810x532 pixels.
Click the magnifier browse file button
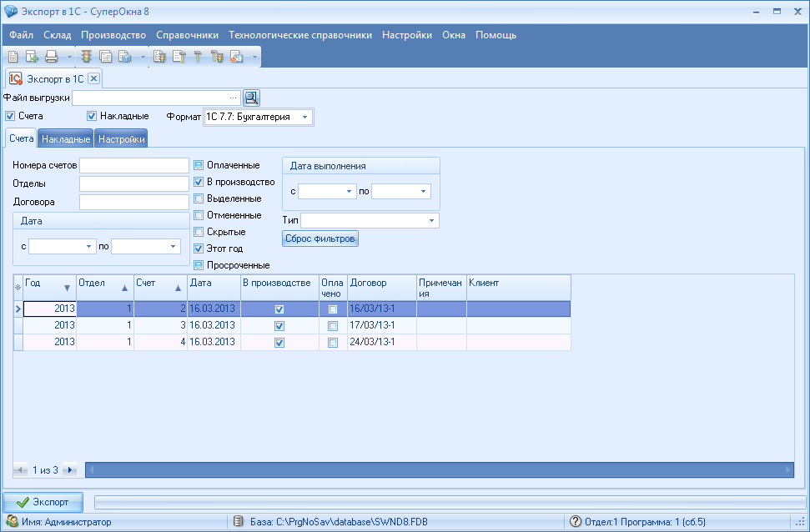pos(252,98)
